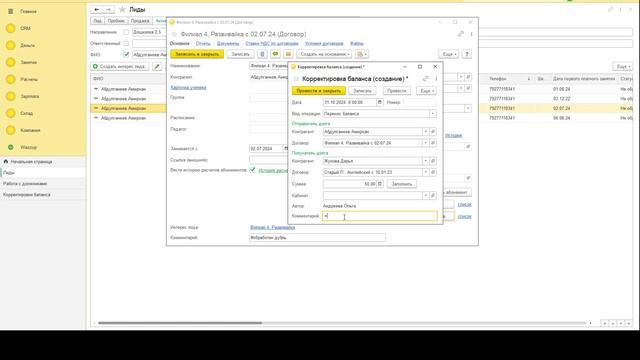Open help question mark in Договор window

467,54
